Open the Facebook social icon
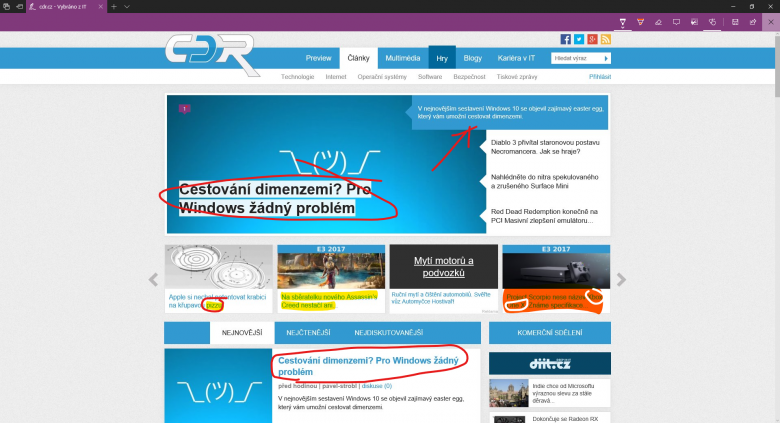 click(x=566, y=39)
